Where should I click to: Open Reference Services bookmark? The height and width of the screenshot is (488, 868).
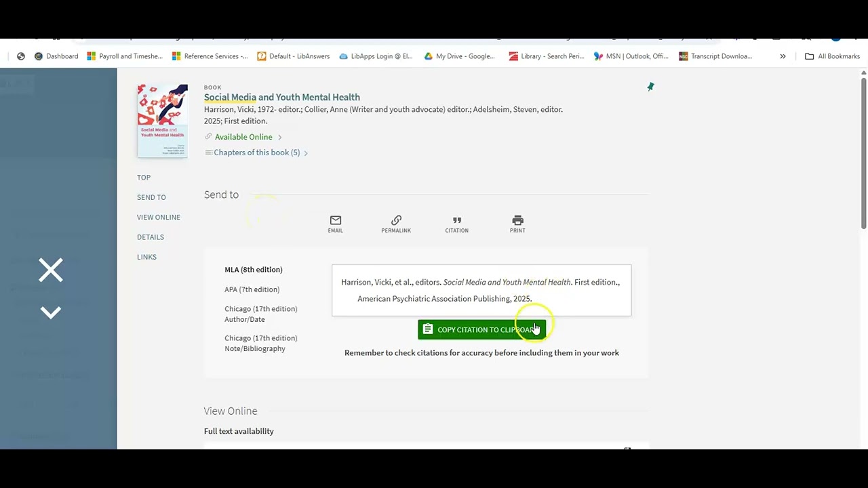click(210, 56)
